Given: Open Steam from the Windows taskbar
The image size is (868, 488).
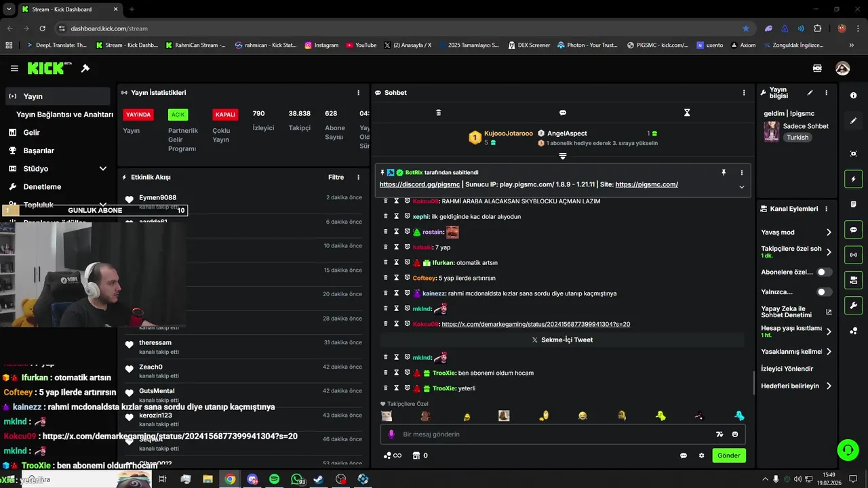Looking at the screenshot, I should [x=319, y=479].
